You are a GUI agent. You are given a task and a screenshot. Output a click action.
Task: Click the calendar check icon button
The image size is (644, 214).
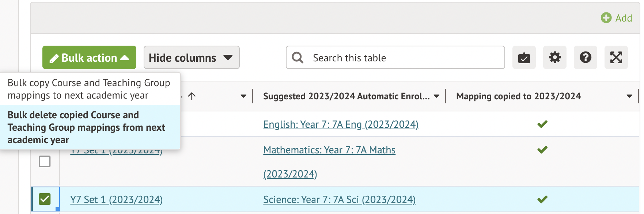tap(524, 57)
